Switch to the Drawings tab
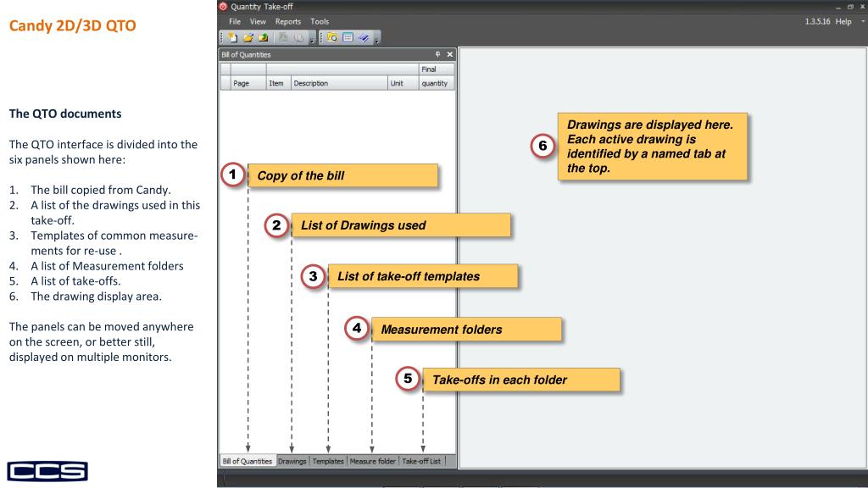868x488 pixels. click(292, 461)
